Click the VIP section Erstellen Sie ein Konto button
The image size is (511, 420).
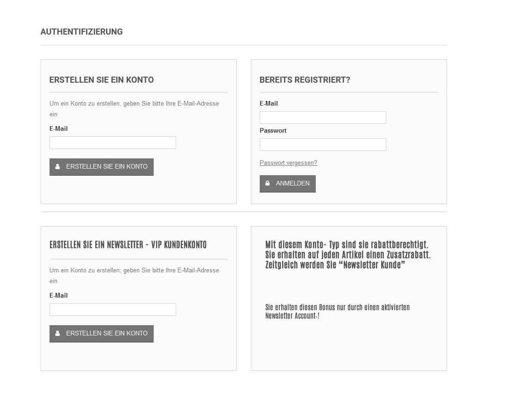[x=102, y=334]
